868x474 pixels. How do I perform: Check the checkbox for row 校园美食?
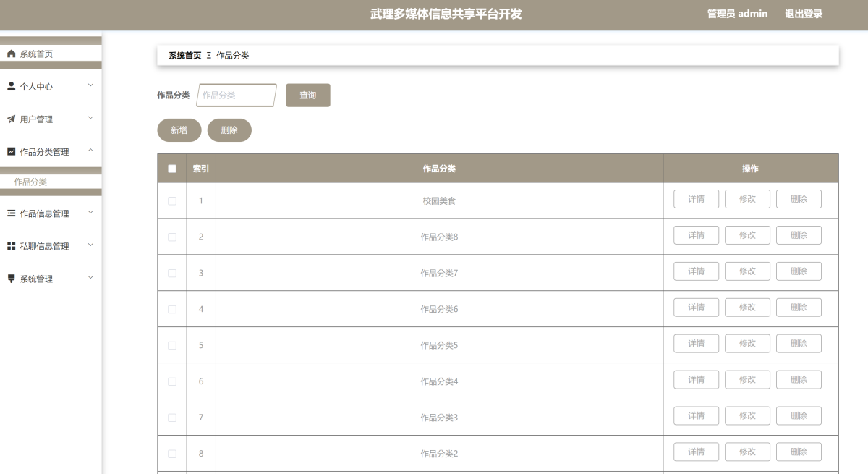tap(172, 201)
